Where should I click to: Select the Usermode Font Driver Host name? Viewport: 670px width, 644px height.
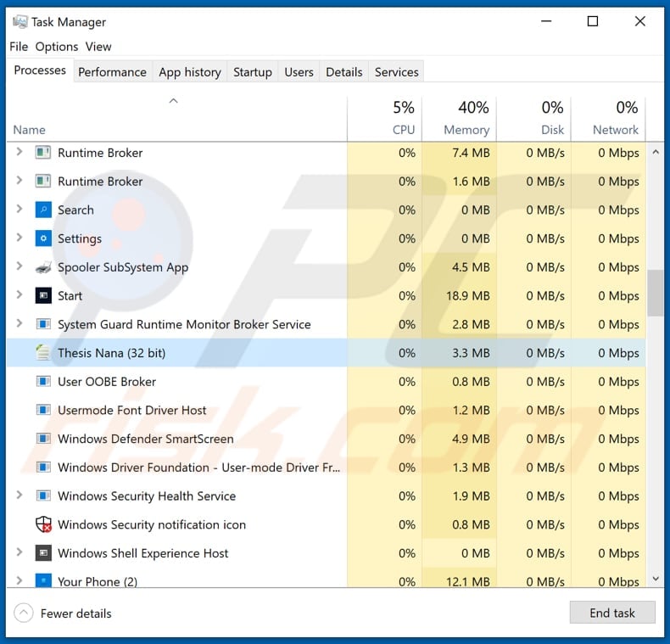132,410
